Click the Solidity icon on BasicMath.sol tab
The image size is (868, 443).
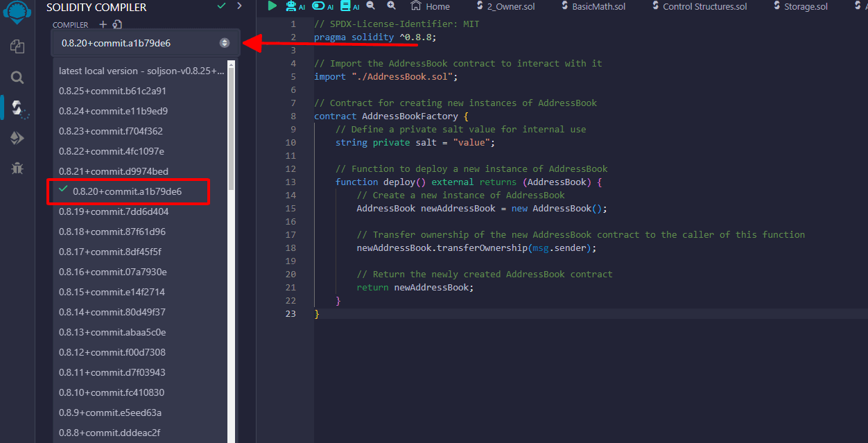(x=564, y=6)
